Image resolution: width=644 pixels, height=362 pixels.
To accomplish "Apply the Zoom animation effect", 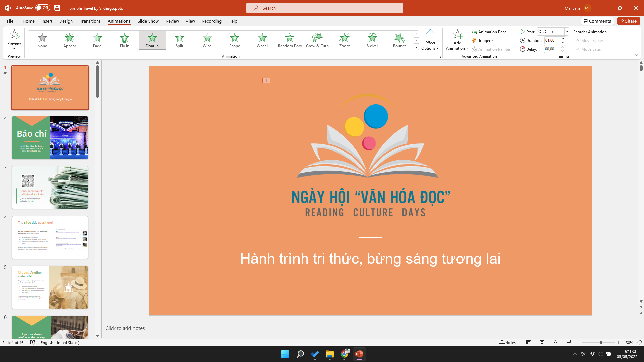I will pyautogui.click(x=344, y=40).
